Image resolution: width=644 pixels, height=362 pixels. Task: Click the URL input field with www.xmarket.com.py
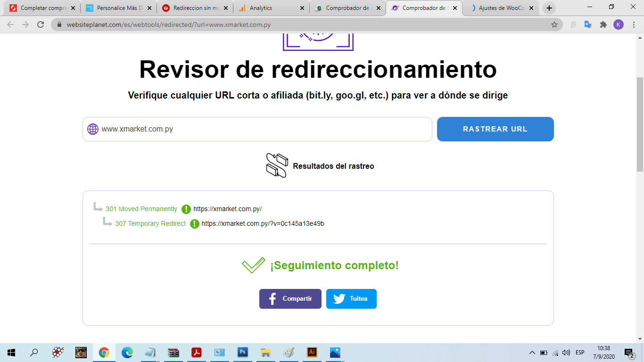point(257,129)
